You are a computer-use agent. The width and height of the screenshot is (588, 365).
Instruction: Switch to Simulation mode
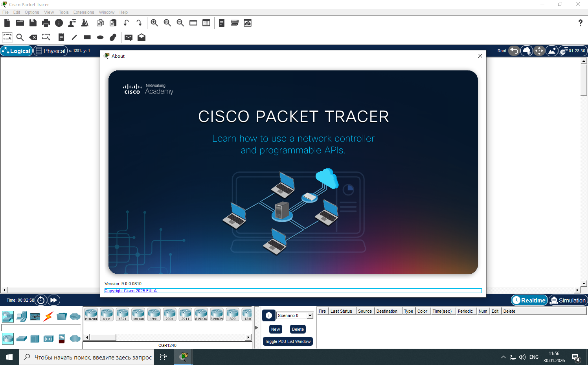pyautogui.click(x=568, y=300)
